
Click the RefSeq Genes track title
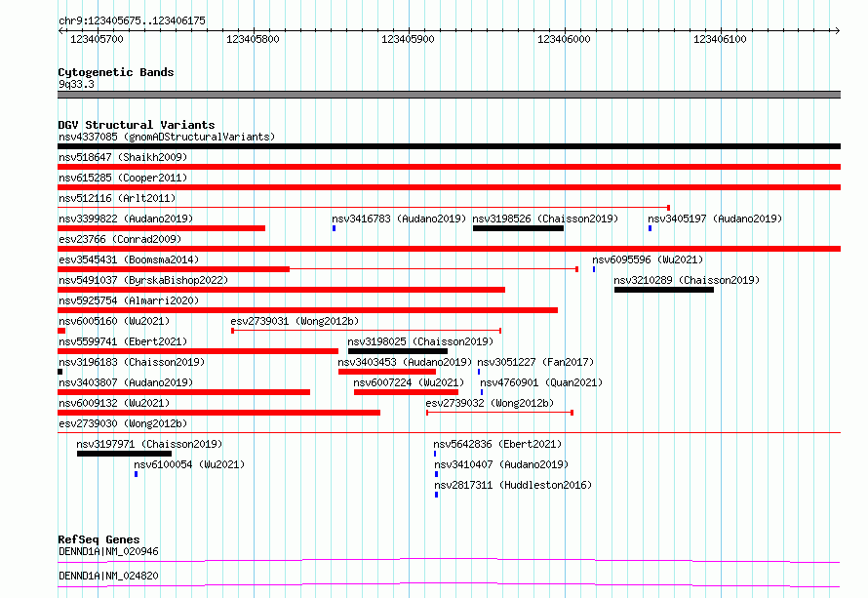(99, 539)
